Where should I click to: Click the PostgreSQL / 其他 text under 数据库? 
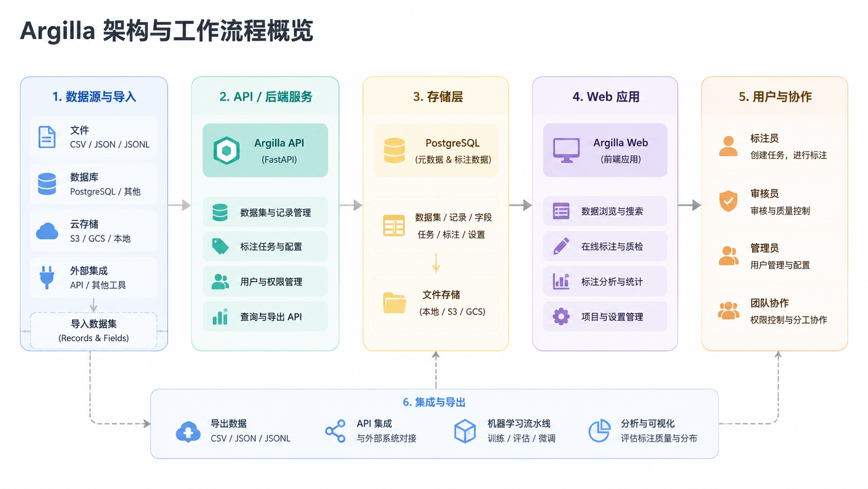(105, 192)
